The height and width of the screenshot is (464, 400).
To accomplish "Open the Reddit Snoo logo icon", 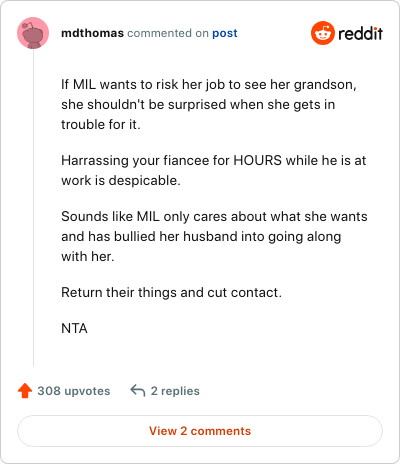I will coord(322,33).
